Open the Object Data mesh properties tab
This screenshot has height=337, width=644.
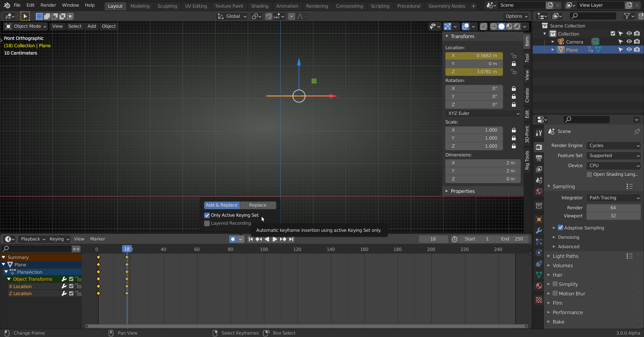click(x=539, y=275)
